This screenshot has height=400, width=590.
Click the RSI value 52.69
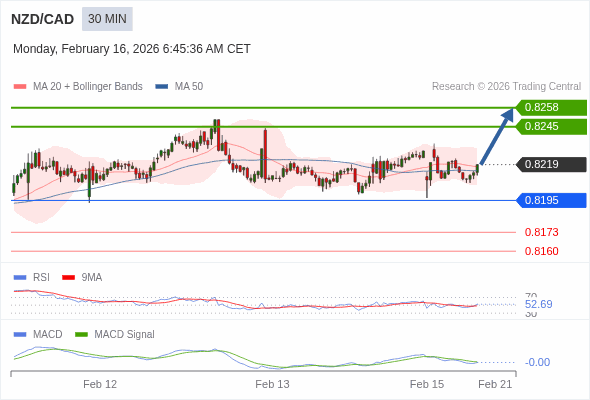539,304
